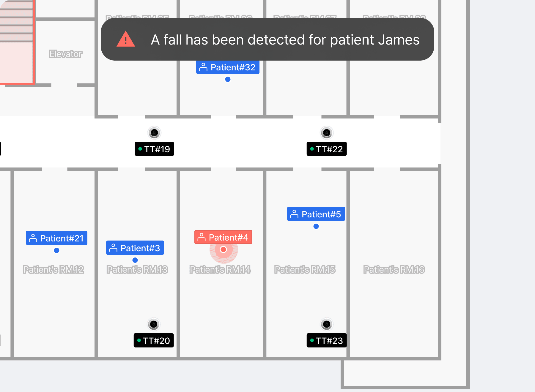This screenshot has width=535, height=392.
Task: Select blue location dot under Patient#5
Action: (x=316, y=226)
